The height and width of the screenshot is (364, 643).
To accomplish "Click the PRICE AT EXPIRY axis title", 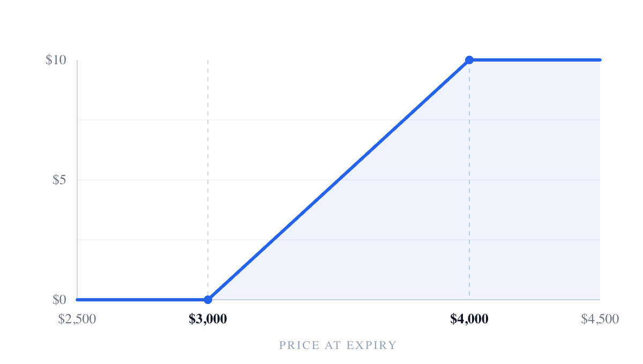I will click(338, 345).
